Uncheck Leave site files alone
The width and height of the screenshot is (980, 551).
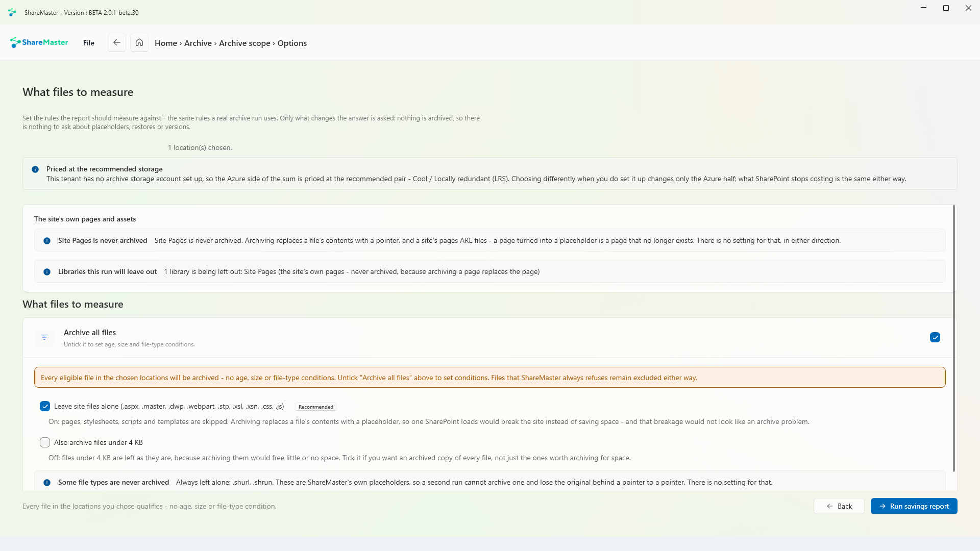(45, 406)
